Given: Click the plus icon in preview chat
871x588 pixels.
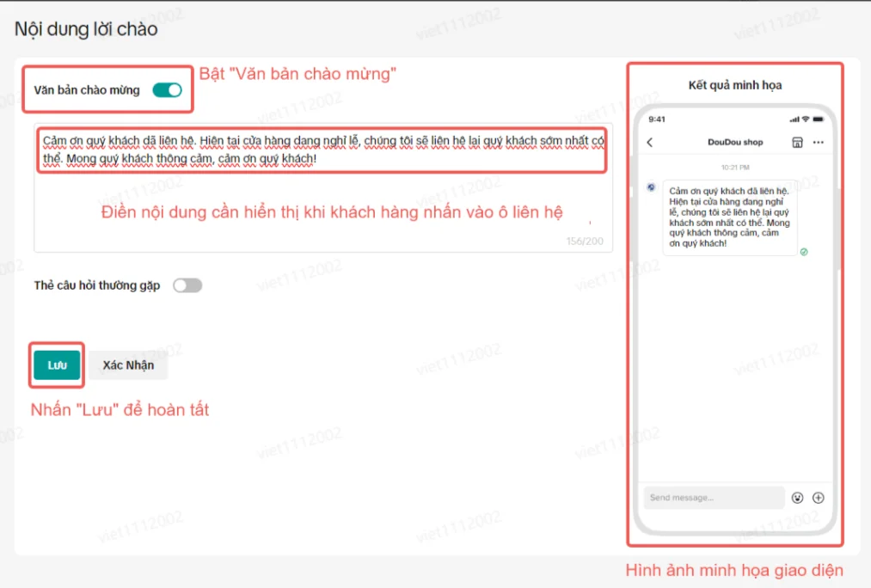Looking at the screenshot, I should [x=819, y=498].
